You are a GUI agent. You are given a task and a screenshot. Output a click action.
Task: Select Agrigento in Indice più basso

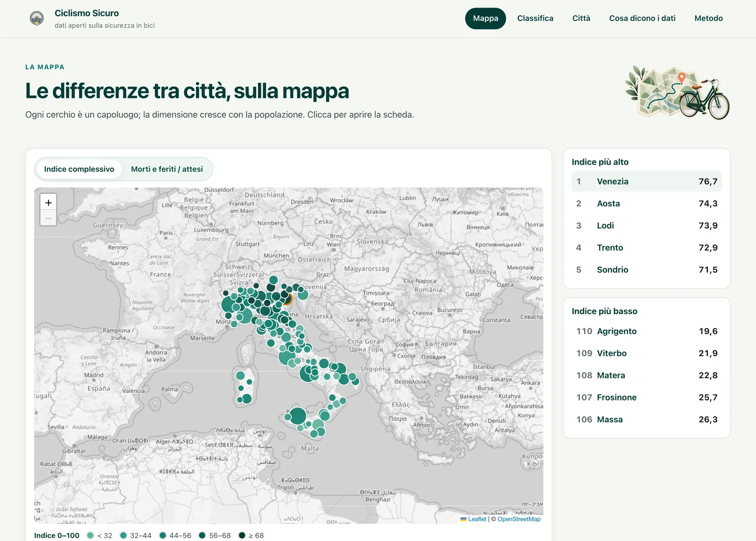click(x=646, y=331)
